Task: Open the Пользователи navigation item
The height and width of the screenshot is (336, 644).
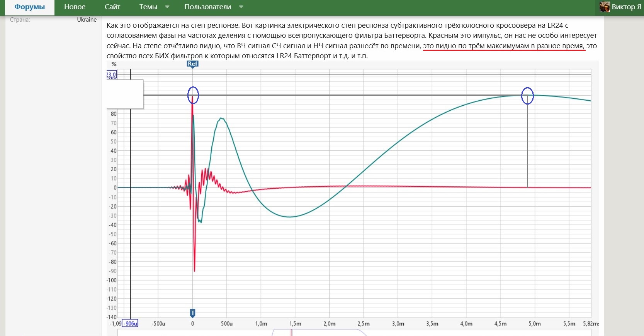Action: pyautogui.click(x=208, y=7)
